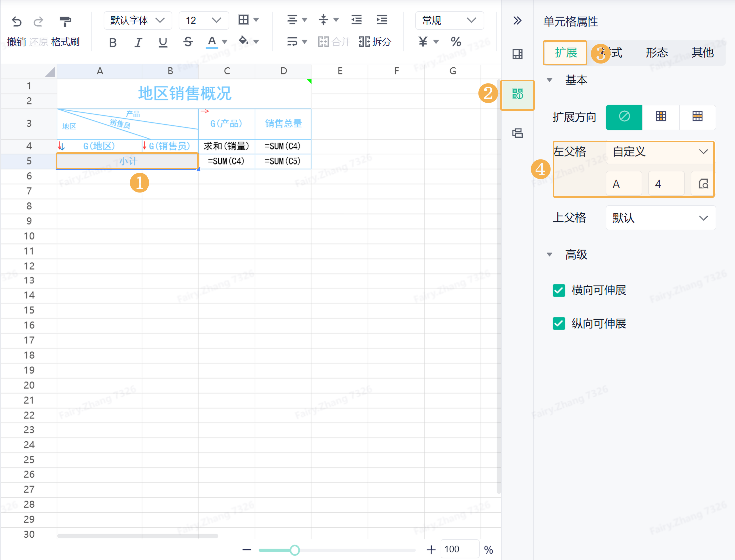Click the increase indent icon
This screenshot has width=735, height=560.
click(x=382, y=20)
